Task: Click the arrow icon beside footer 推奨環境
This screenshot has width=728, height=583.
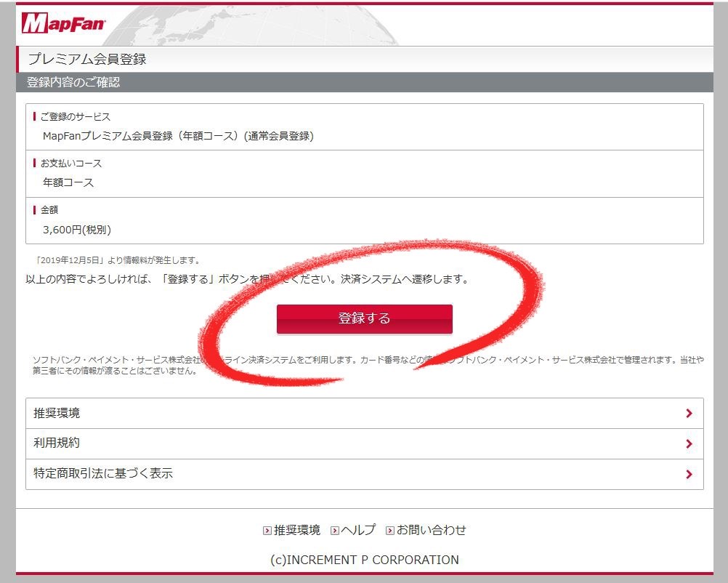Action: point(267,531)
